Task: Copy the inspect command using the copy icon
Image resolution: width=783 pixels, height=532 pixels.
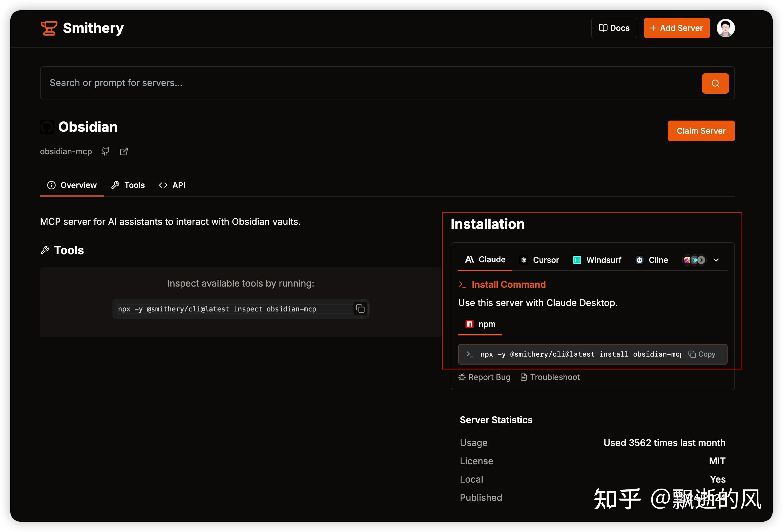Action: 360,309
